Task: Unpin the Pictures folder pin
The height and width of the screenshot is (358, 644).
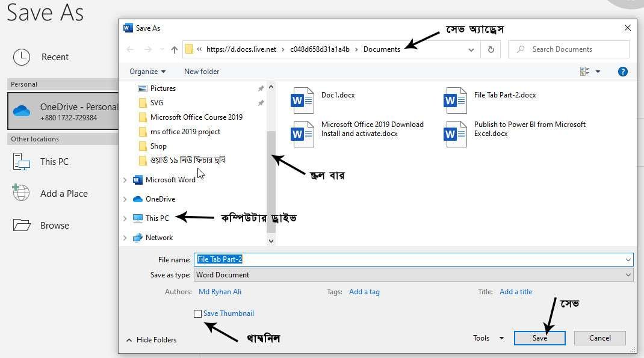Action: (261, 88)
